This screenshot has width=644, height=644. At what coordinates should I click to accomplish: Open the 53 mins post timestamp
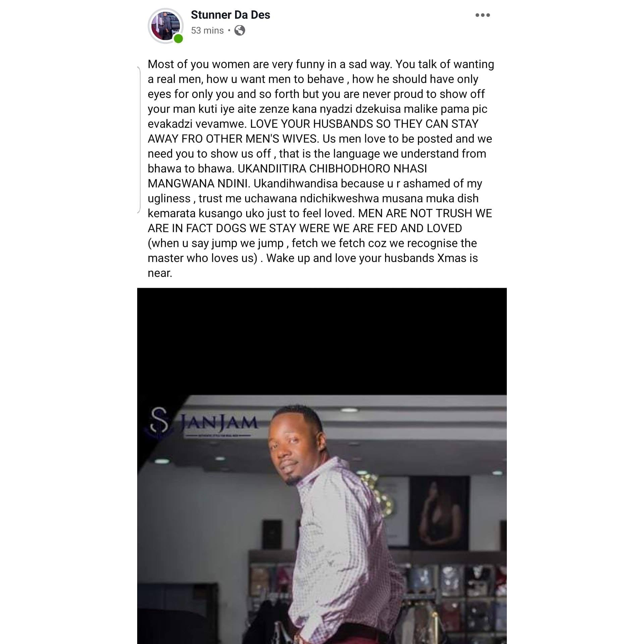[x=207, y=31]
